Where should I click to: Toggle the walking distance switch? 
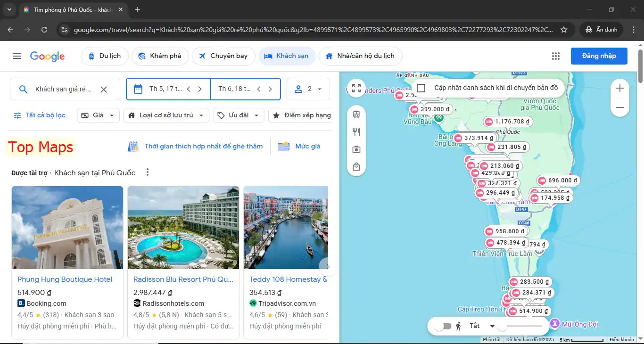pos(443,326)
